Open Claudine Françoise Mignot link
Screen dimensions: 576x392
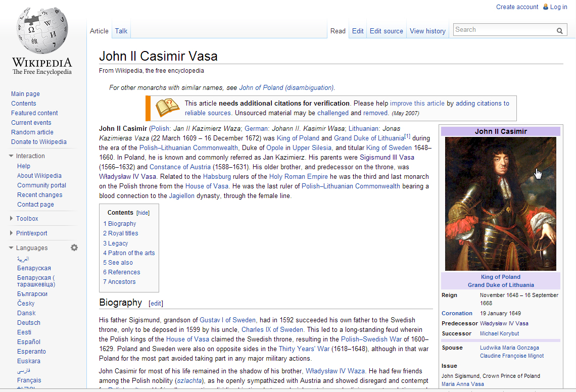pyautogui.click(x=512, y=356)
